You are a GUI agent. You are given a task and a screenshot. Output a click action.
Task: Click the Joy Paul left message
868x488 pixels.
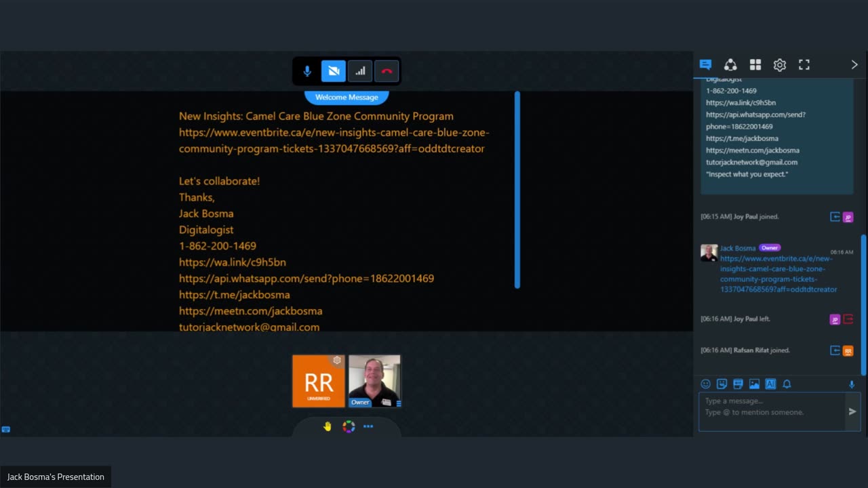coord(735,319)
